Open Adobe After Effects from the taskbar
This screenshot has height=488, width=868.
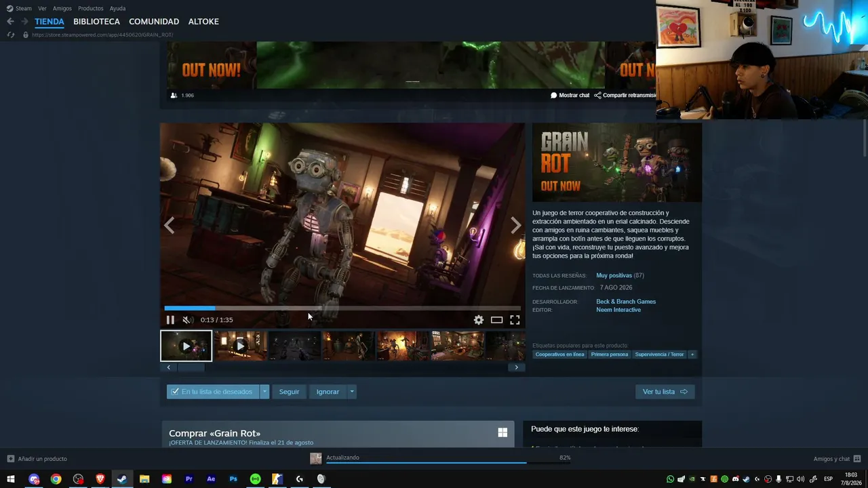point(211,479)
